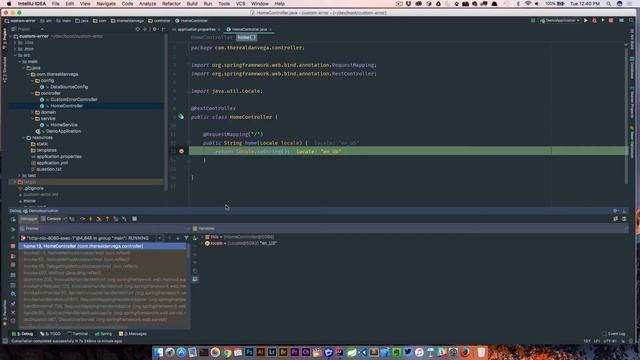Close the HomeController.java editor tab
640x360 pixels.
270,29
